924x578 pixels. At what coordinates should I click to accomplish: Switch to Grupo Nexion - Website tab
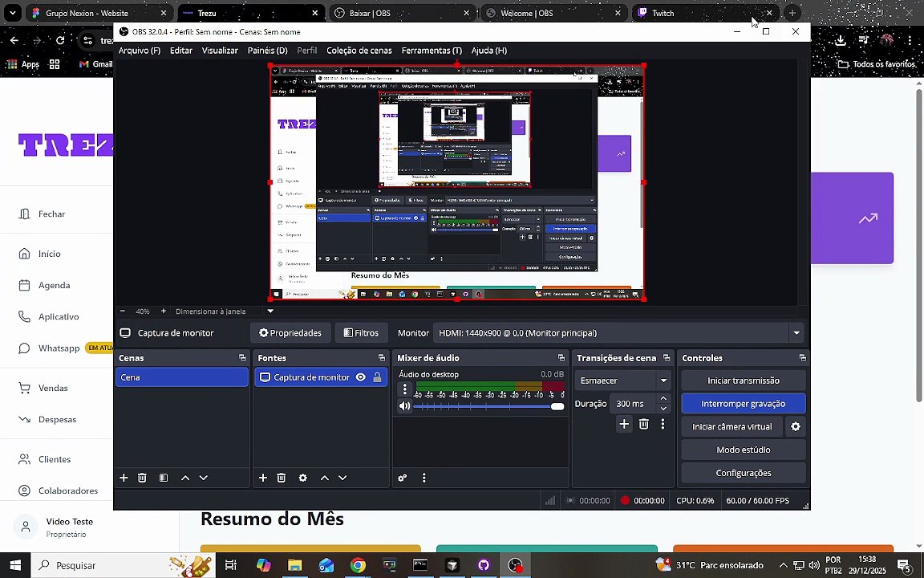tap(99, 13)
